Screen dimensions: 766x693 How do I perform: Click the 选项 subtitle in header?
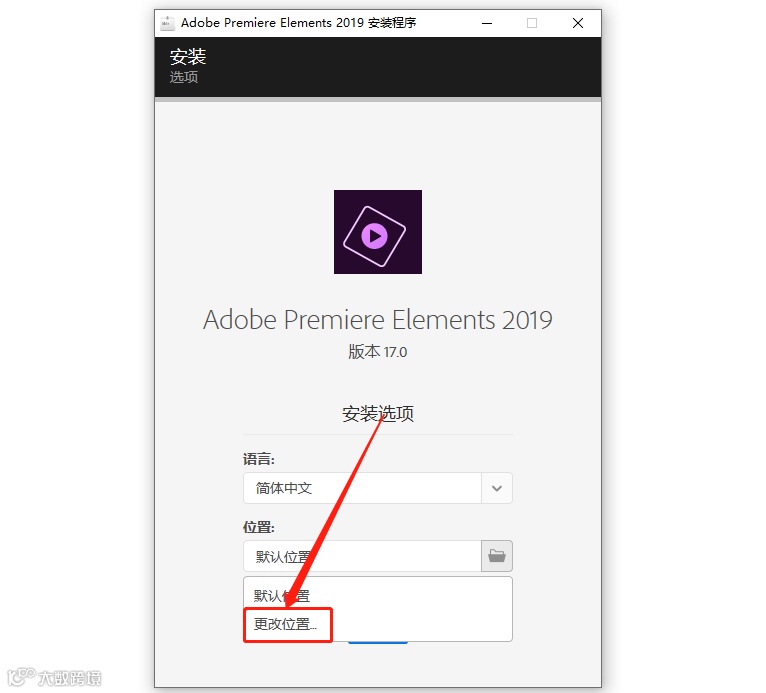click(x=184, y=77)
